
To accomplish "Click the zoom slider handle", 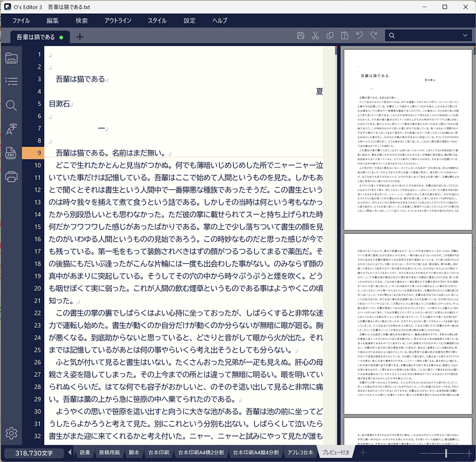I will click(x=446, y=453).
